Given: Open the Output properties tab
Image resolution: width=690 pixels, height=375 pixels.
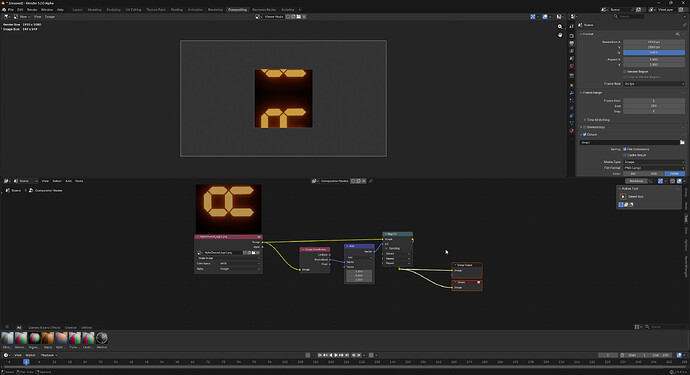Looking at the screenshot, I should point(572,44).
